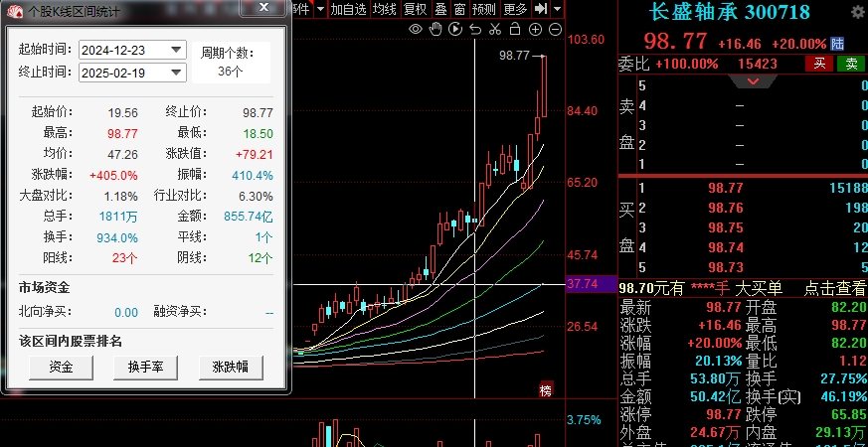This screenshot has height=447, width=868.
Task: Click the replay playback icon
Action: (x=455, y=29)
